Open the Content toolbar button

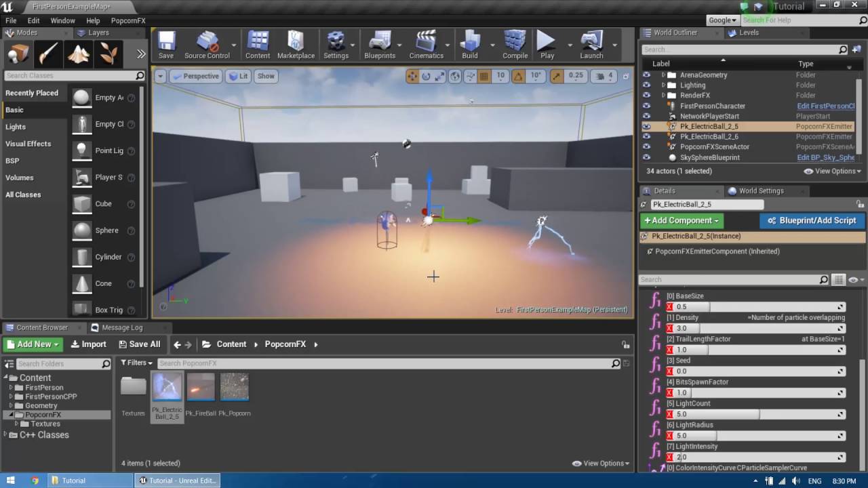tap(258, 45)
